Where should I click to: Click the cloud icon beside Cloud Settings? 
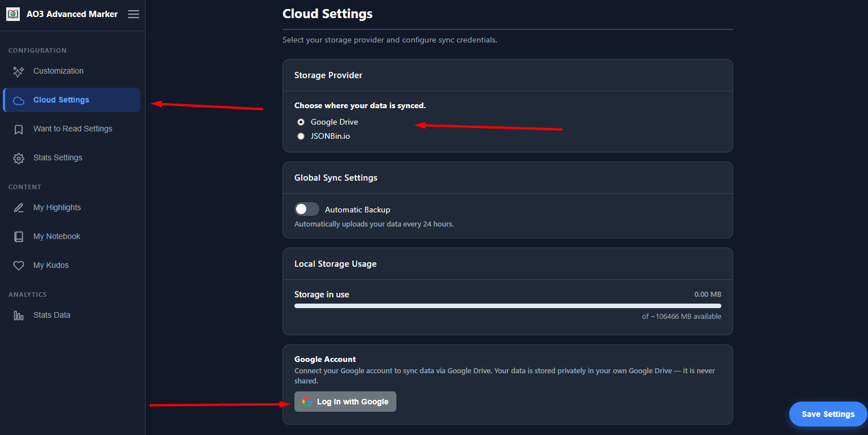[19, 100]
